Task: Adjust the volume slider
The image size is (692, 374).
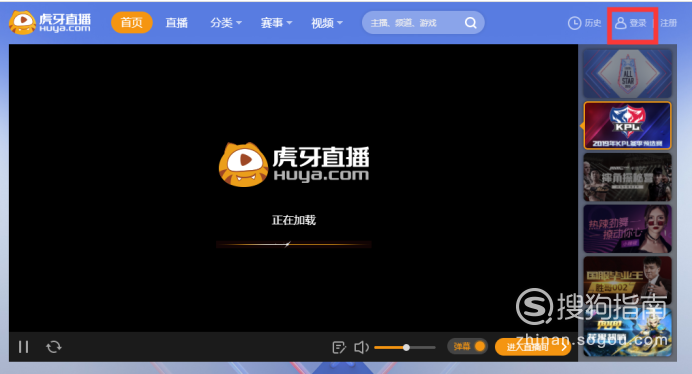Action: tap(405, 348)
